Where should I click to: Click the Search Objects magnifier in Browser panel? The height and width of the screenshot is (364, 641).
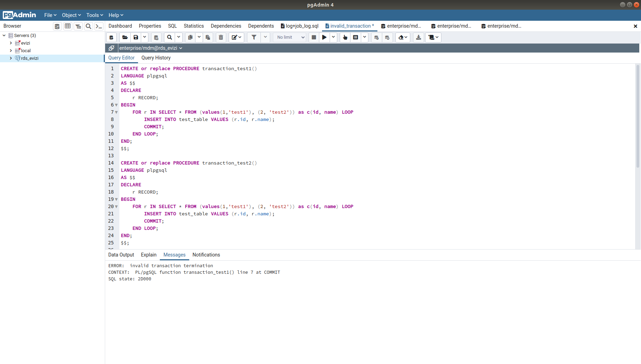[x=89, y=26]
